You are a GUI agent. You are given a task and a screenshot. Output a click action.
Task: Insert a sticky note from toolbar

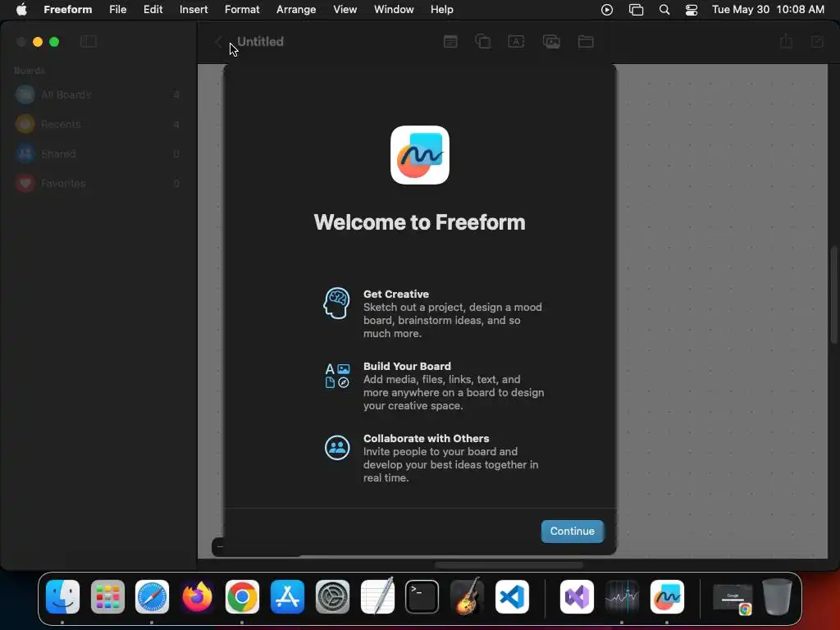450,42
